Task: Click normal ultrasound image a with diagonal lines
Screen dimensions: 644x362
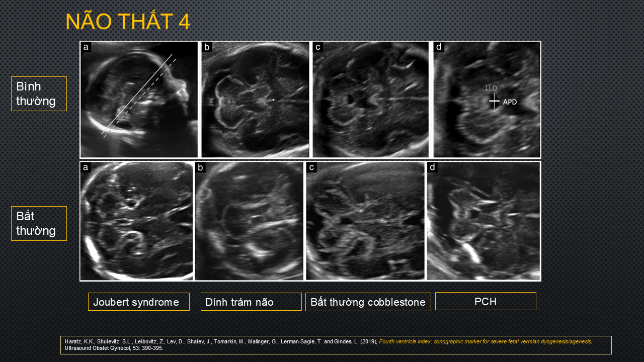Action: tap(139, 100)
